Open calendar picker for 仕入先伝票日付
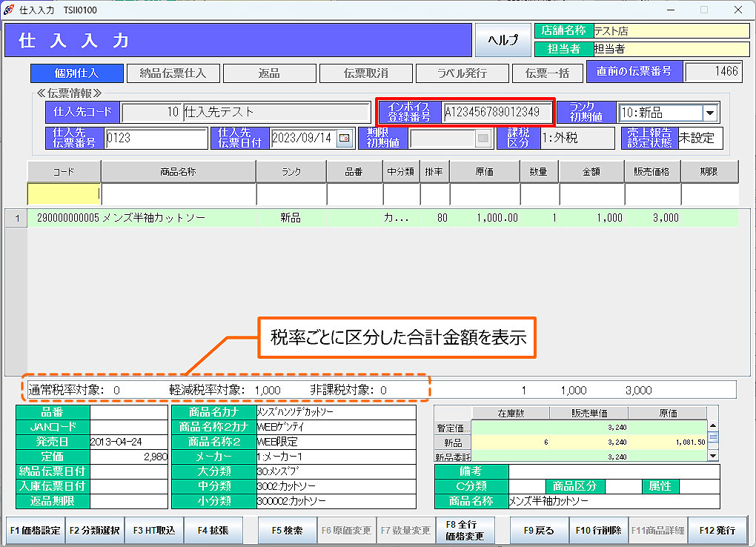Screen dimensions: 756x547 click(344, 138)
